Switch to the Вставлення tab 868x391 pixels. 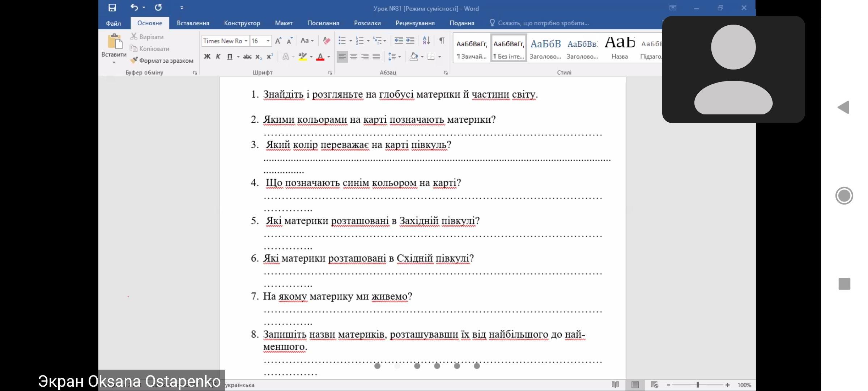click(x=193, y=23)
